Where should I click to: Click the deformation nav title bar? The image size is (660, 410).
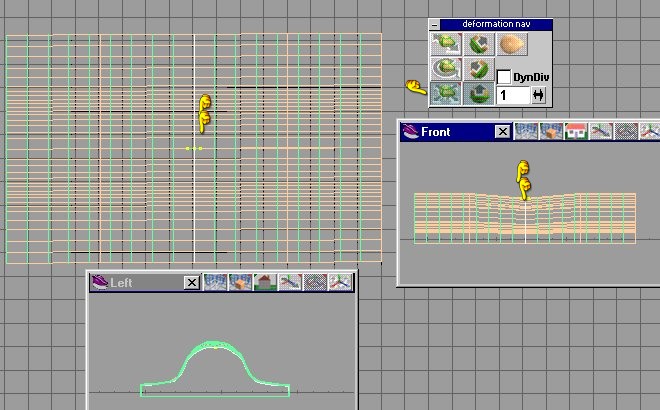(496, 24)
